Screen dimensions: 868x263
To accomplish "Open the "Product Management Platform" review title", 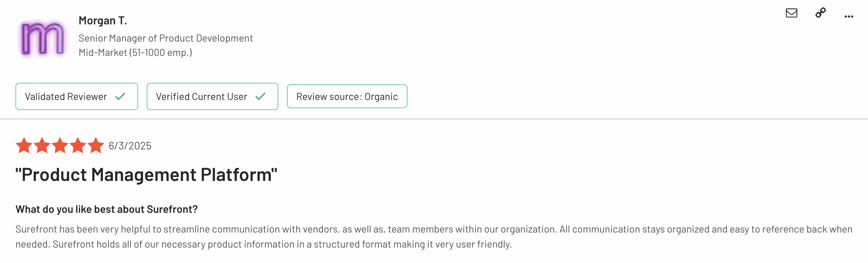I will 146,175.
